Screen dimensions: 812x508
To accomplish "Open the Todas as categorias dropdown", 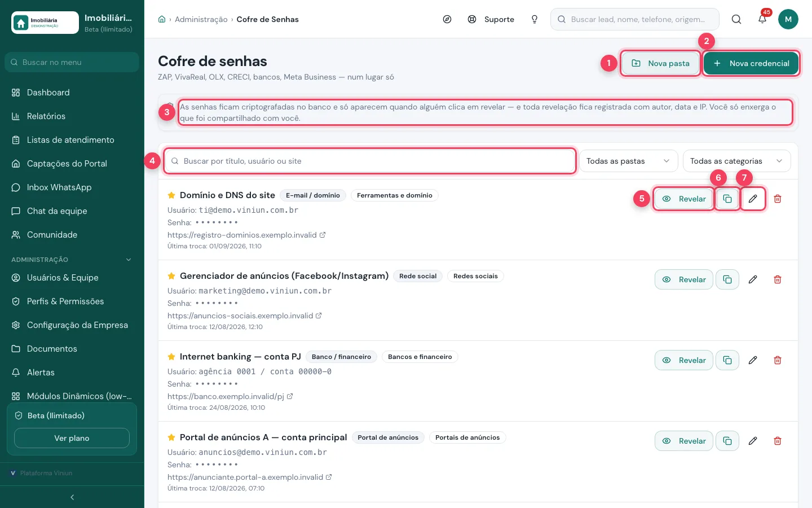I will click(x=736, y=161).
